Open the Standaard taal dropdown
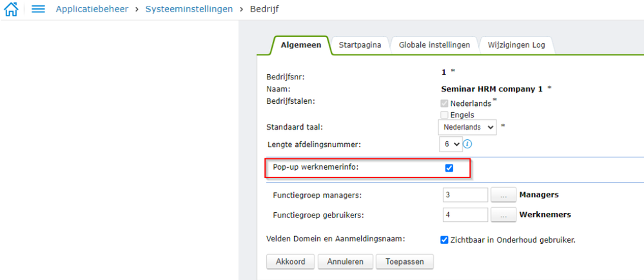 coord(467,127)
